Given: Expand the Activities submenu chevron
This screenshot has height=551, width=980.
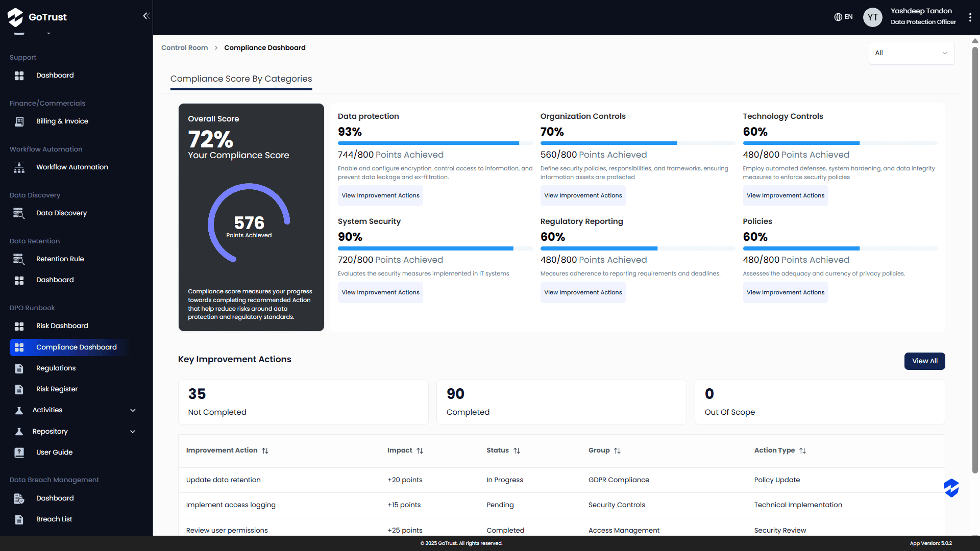Looking at the screenshot, I should click(133, 410).
